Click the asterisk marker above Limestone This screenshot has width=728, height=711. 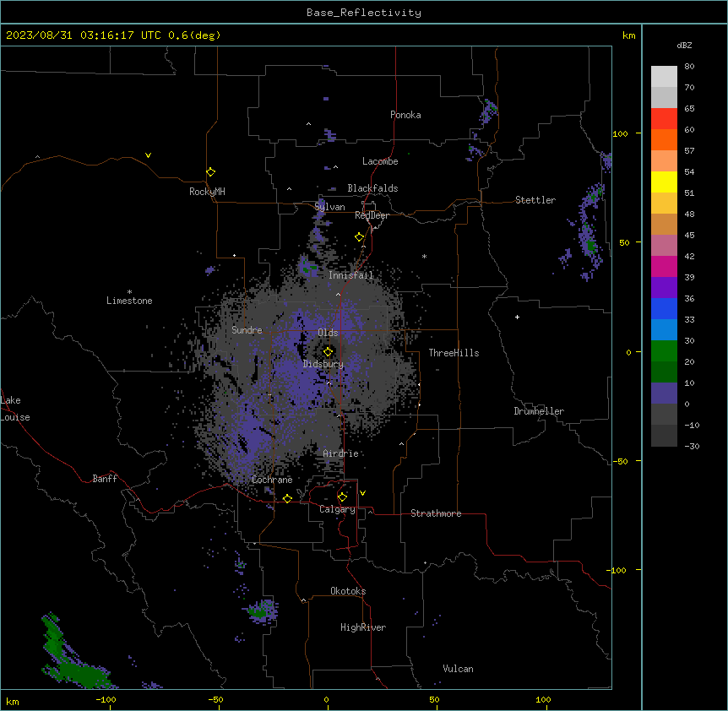129,292
